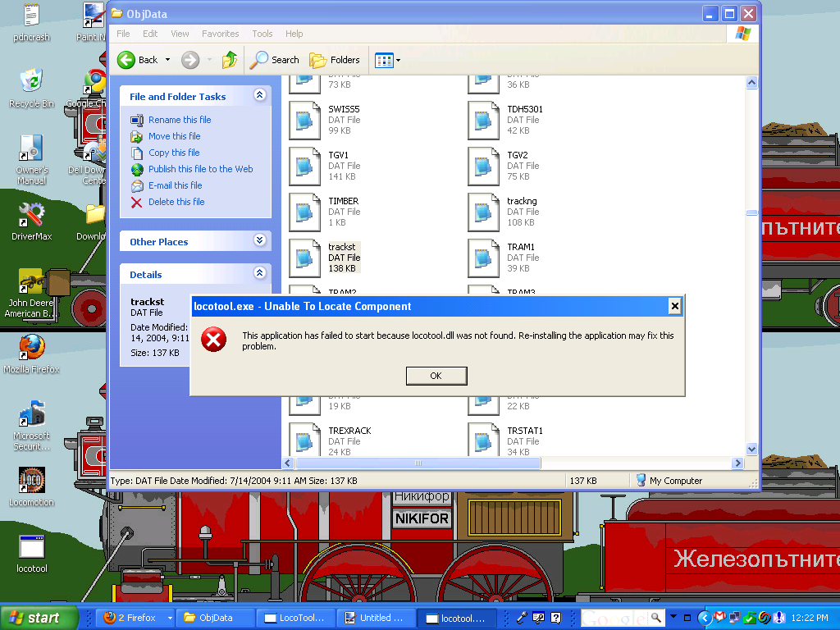Open the Back button history dropdown arrow
The width and height of the screenshot is (840, 630).
[167, 59]
